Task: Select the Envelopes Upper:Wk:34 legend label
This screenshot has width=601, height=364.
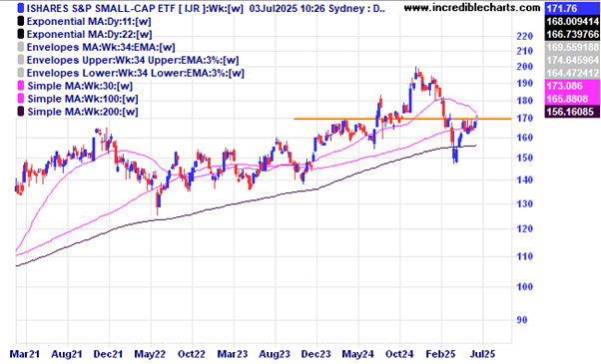Action: tap(133, 60)
